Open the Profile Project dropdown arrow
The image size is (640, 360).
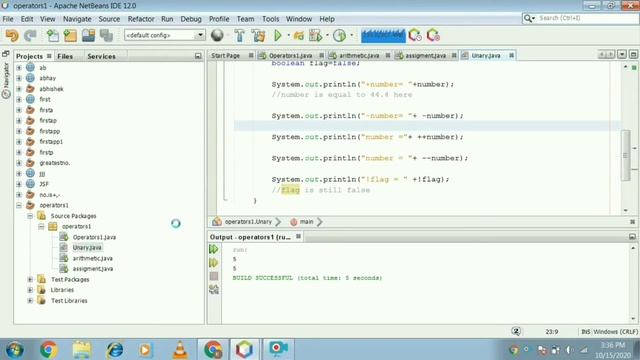tap(351, 36)
